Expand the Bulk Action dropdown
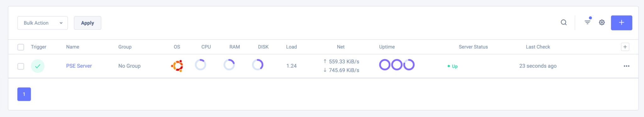The height and width of the screenshot is (117, 644). 42,23
